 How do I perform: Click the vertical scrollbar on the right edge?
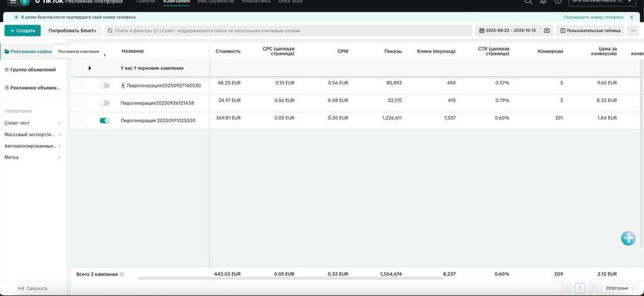pos(642,152)
